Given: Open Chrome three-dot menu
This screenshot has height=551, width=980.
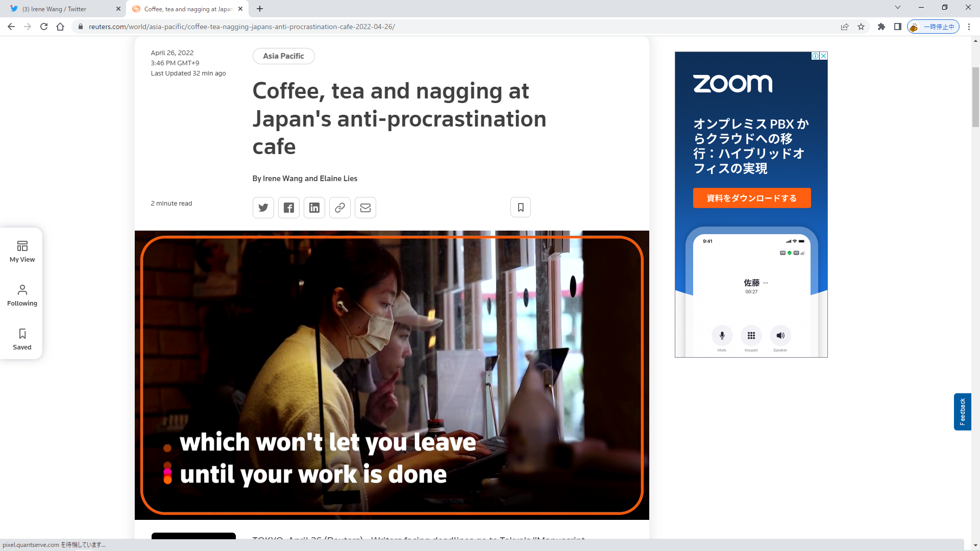Looking at the screenshot, I should click(x=969, y=27).
